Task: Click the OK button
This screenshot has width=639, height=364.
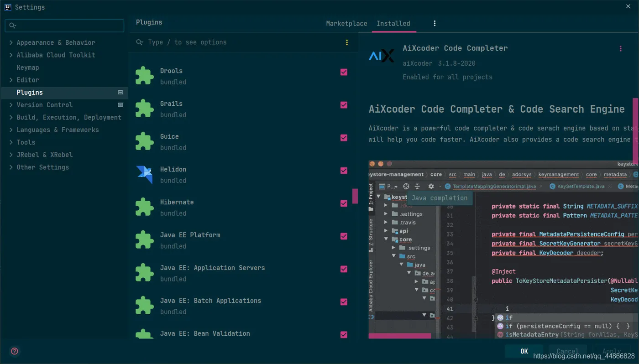Action: [x=524, y=351]
